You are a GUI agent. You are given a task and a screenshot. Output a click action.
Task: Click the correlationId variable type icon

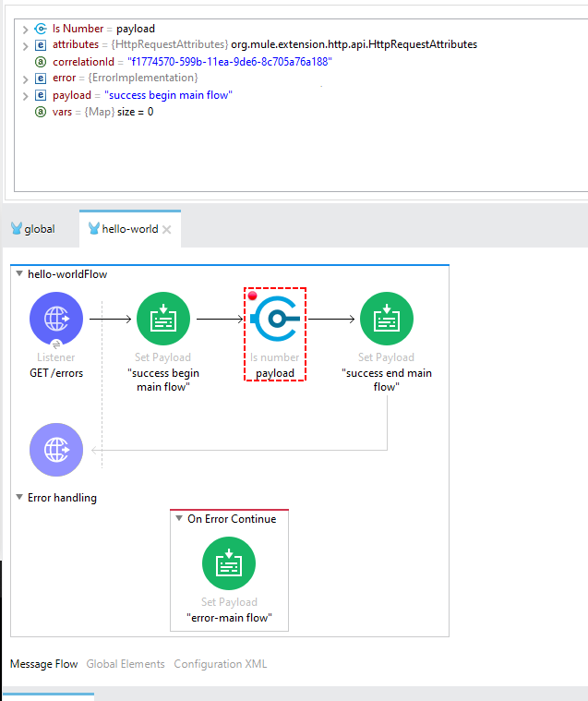(x=41, y=62)
